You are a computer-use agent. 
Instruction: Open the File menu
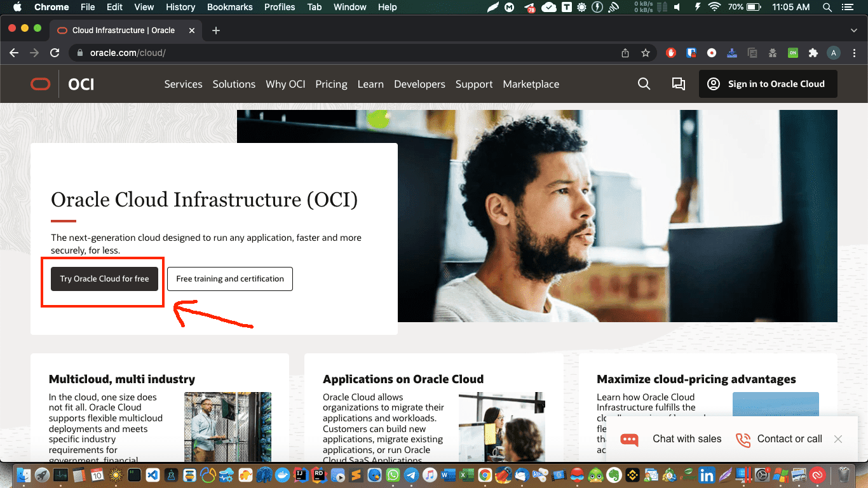[88, 7]
